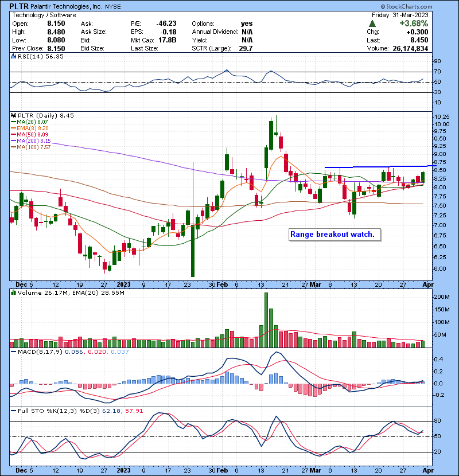Click the 2023 label on price chart axis
Viewport: 459px width, 476px height.
point(123,285)
